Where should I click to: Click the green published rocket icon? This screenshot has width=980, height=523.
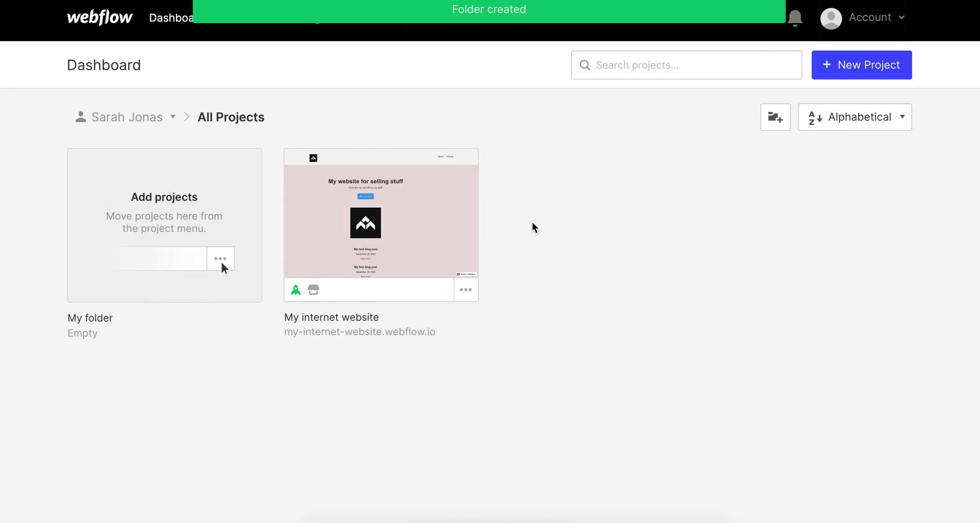(x=296, y=290)
